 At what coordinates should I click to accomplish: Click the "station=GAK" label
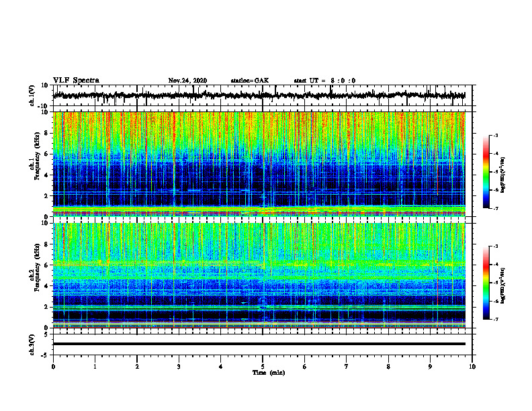[250, 81]
